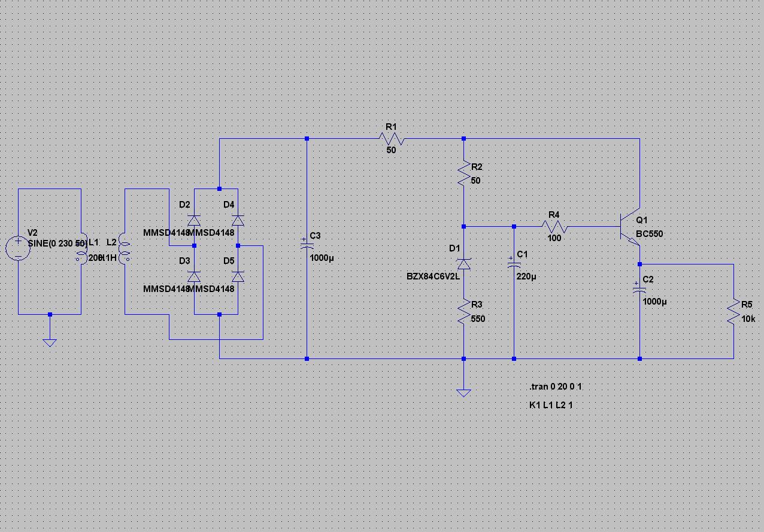Screen dimensions: 764x532
Task: Click the R4 reference label
Action: tap(554, 215)
